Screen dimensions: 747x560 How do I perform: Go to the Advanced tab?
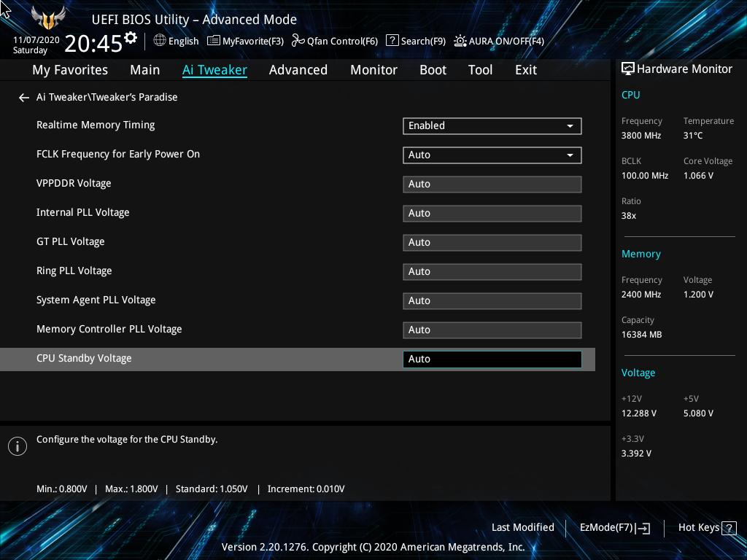[x=298, y=70]
